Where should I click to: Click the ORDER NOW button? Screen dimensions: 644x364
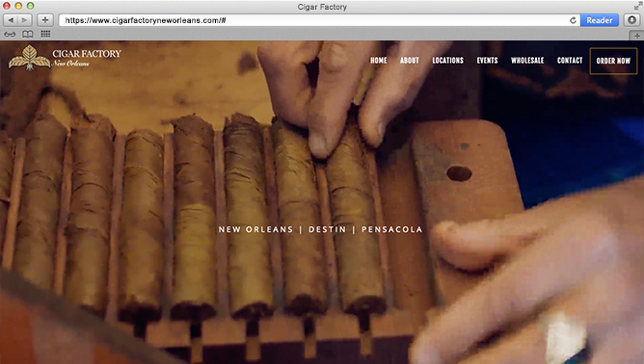pos(613,61)
